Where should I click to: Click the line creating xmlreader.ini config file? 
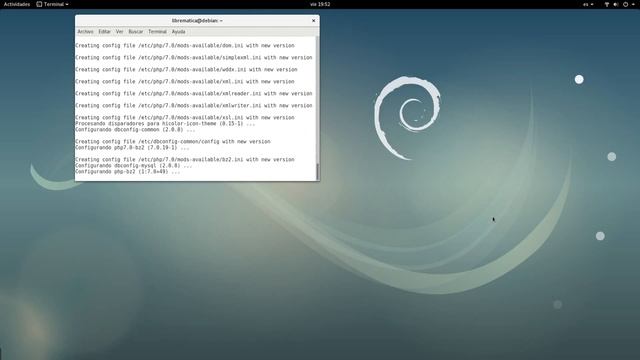(193, 93)
